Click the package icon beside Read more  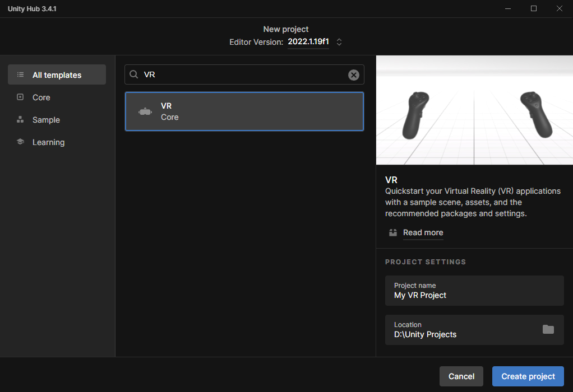click(393, 232)
